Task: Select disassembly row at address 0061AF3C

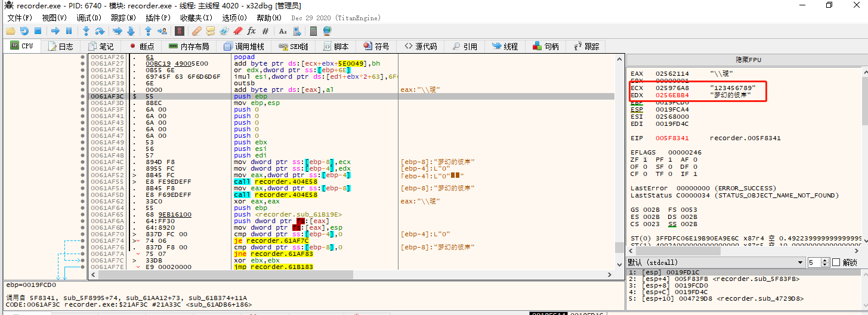Action: coord(351,96)
